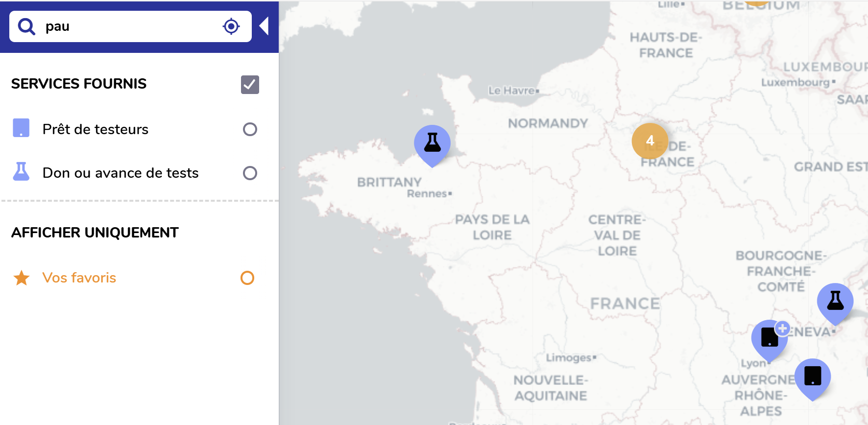The width and height of the screenshot is (868, 425).
Task: Click the tablet icon beside Prêt de testeurs
Action: point(21,128)
